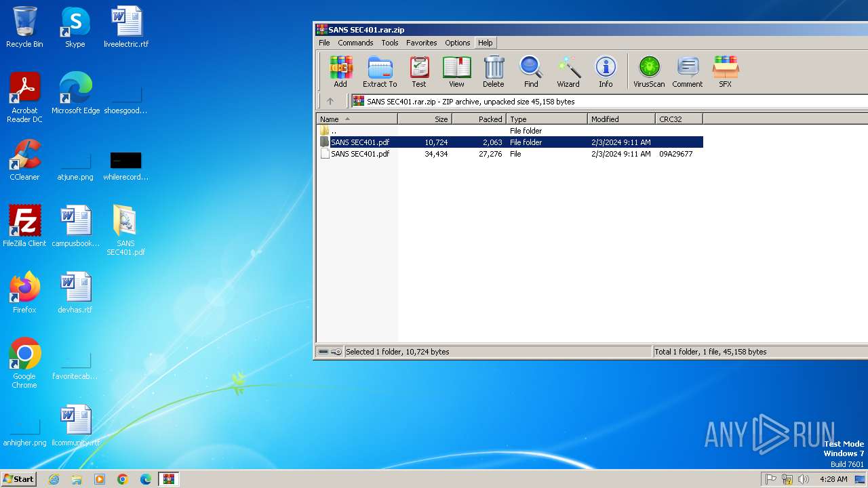Run VirusScan on the archive
The height and width of the screenshot is (488, 868).
point(649,73)
